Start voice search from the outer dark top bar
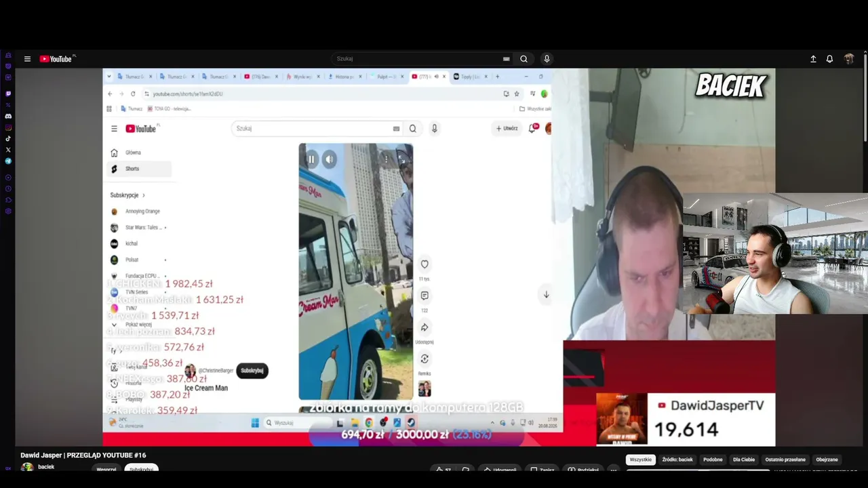Image resolution: width=868 pixels, height=488 pixels. point(547,59)
